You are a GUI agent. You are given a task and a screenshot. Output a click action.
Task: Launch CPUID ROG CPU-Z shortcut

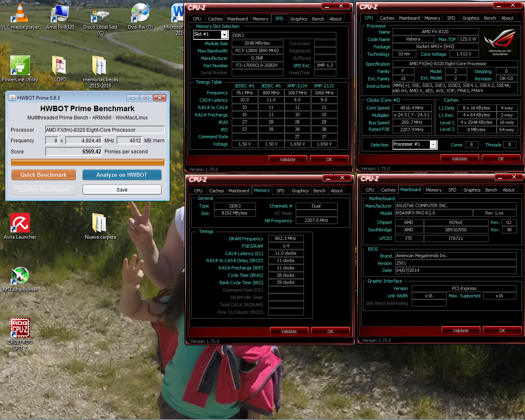click(x=20, y=334)
